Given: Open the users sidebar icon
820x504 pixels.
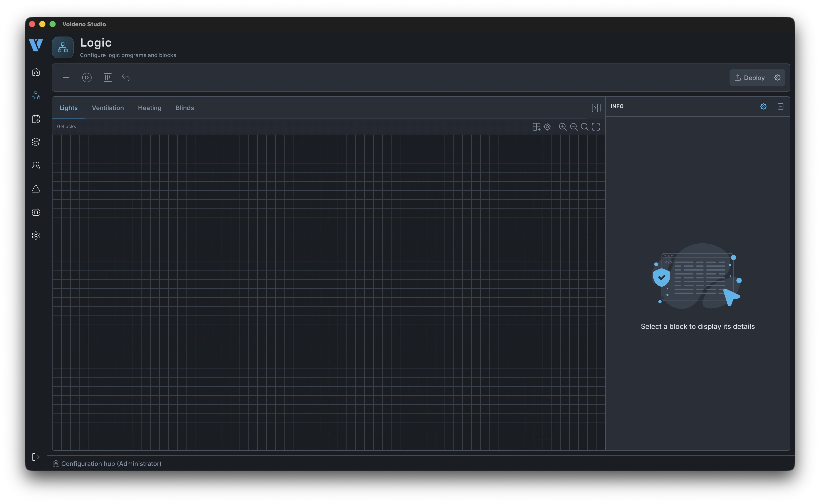Looking at the screenshot, I should (36, 165).
